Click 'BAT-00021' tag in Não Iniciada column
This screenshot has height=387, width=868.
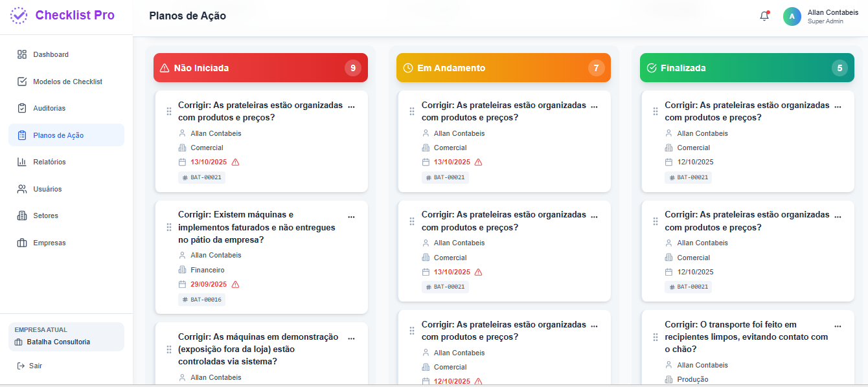[x=201, y=177]
